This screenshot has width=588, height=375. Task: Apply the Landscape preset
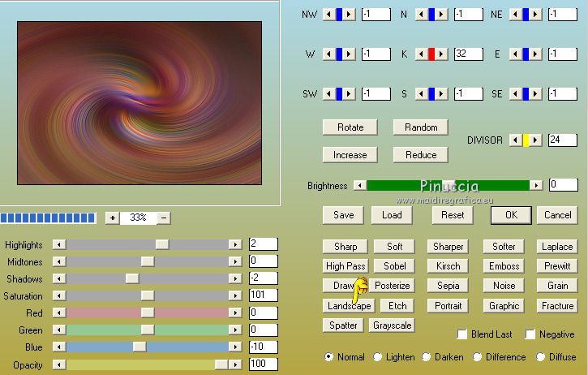[349, 306]
